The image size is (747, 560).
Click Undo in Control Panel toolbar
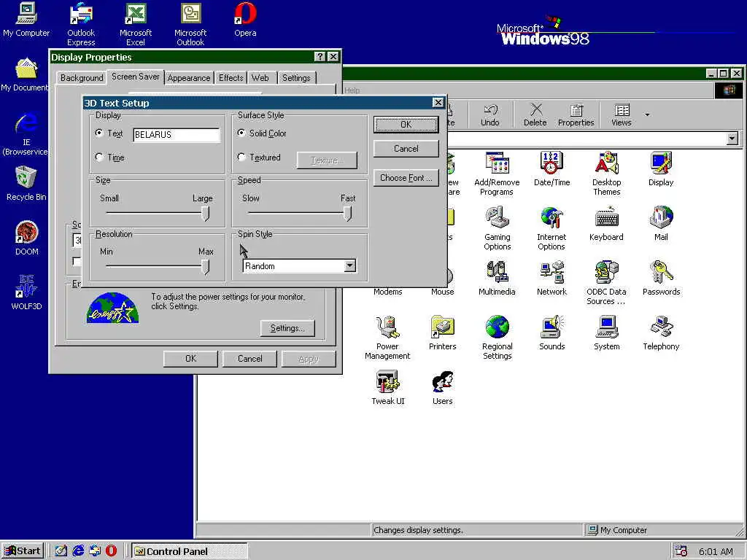489,114
